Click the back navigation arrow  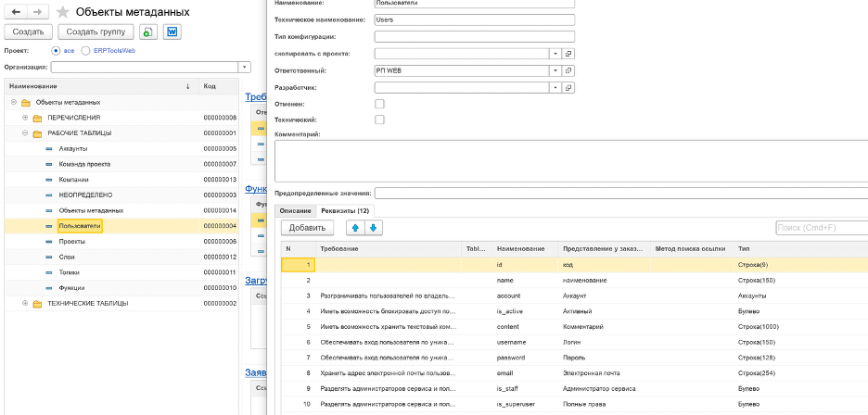[x=16, y=12]
